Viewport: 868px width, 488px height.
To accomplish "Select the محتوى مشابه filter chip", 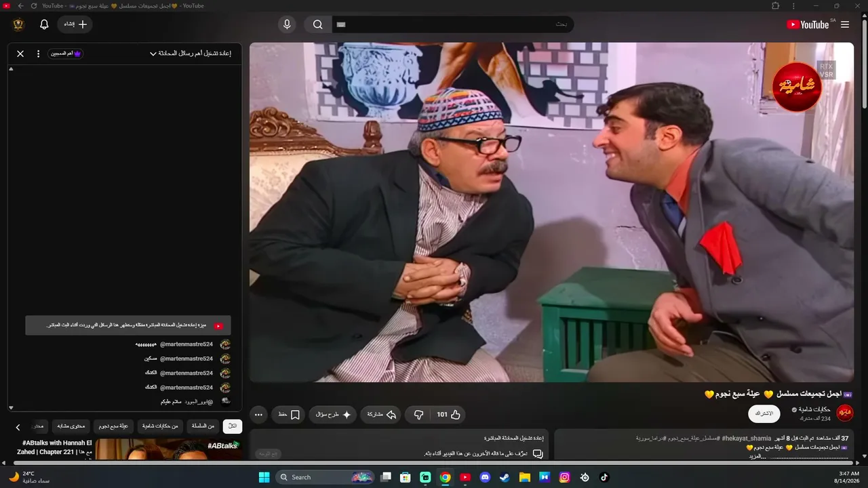I will pyautogui.click(x=71, y=426).
